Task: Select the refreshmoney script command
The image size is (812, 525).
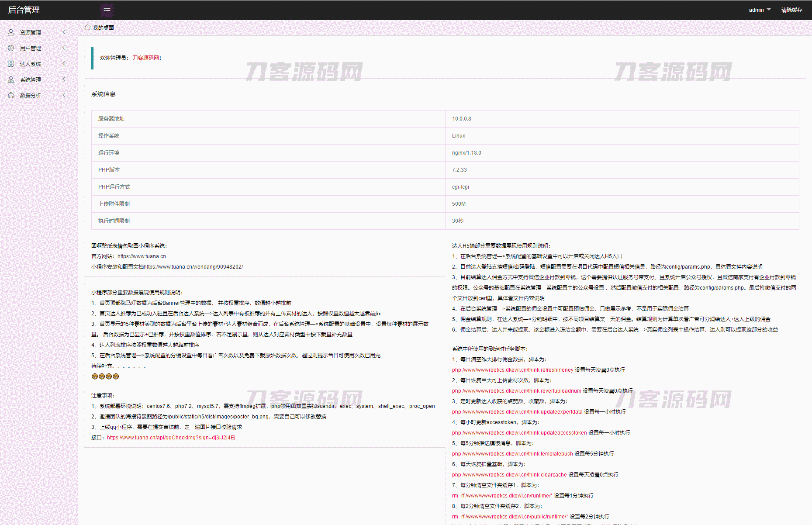Action: coord(513,370)
